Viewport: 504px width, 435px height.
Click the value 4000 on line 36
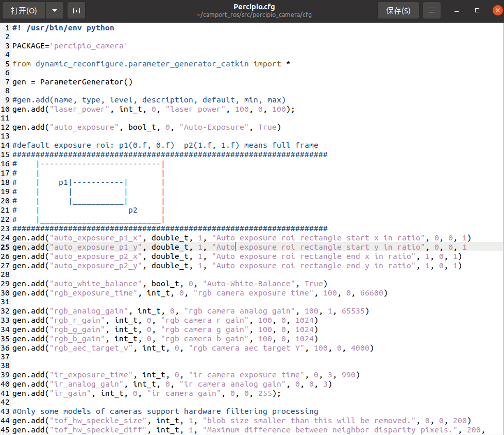pos(360,349)
